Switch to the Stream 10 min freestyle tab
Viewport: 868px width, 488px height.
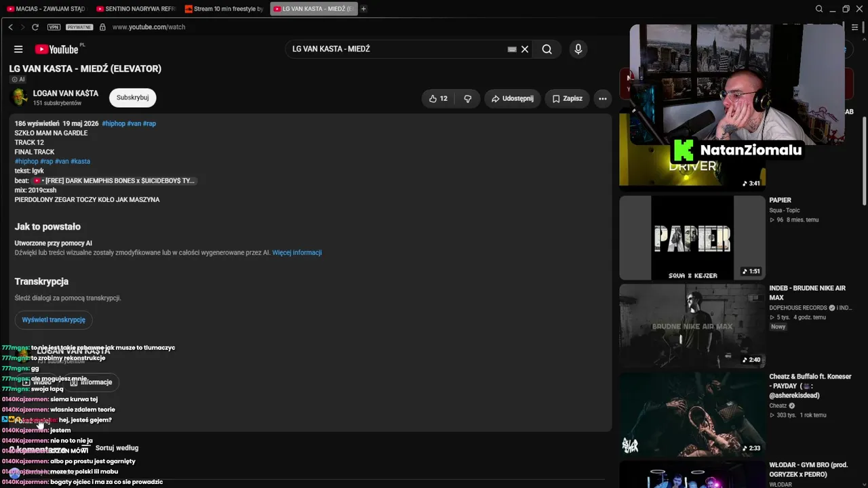pos(224,9)
